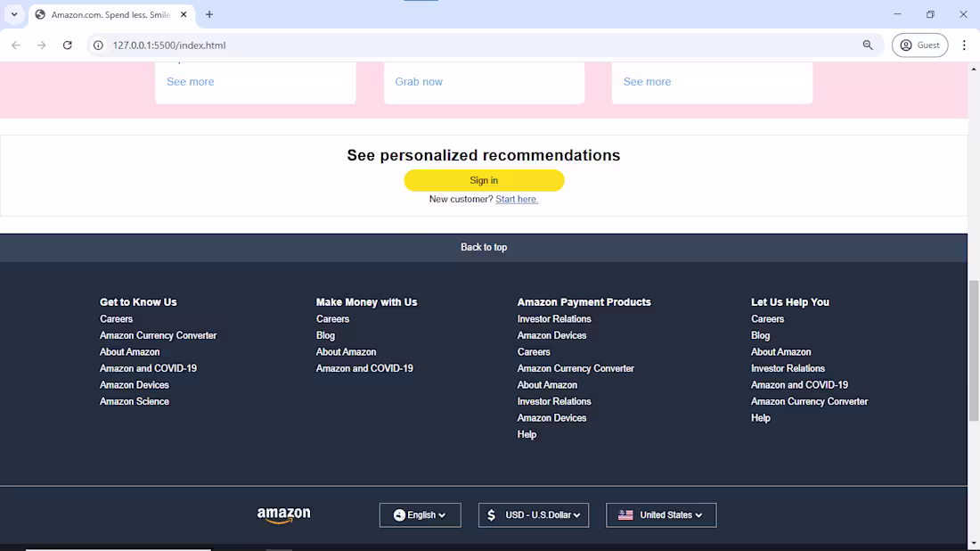Expand the USD - U.S. Dollar currency dropdown
This screenshot has width=980, height=551.
tap(533, 515)
